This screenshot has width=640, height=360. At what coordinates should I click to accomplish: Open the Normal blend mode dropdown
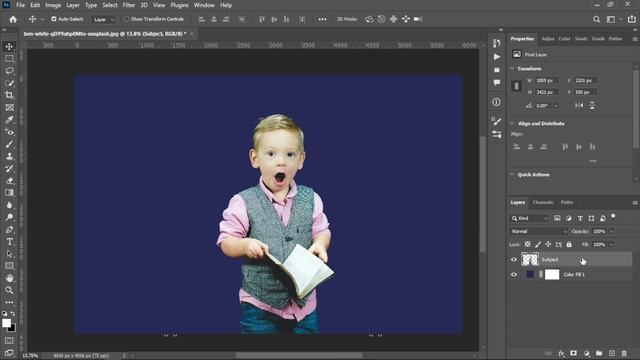coord(539,231)
